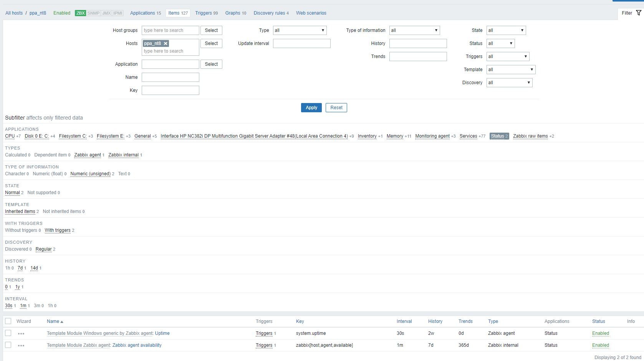Open the State dropdown
This screenshot has height=361, width=644.
(506, 30)
